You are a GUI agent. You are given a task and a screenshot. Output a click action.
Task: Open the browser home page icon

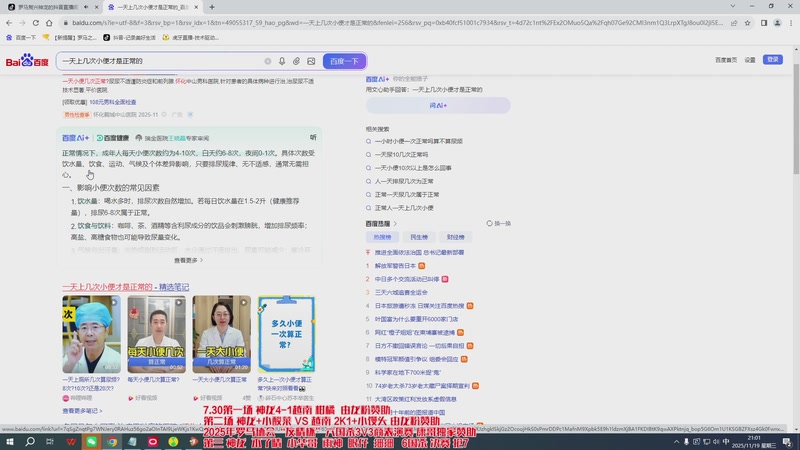(x=49, y=23)
